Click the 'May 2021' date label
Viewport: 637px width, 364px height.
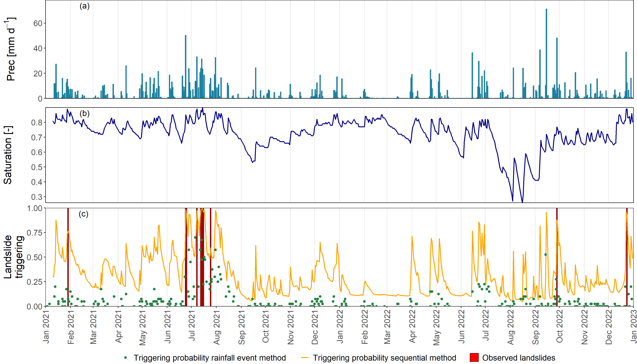(142, 327)
